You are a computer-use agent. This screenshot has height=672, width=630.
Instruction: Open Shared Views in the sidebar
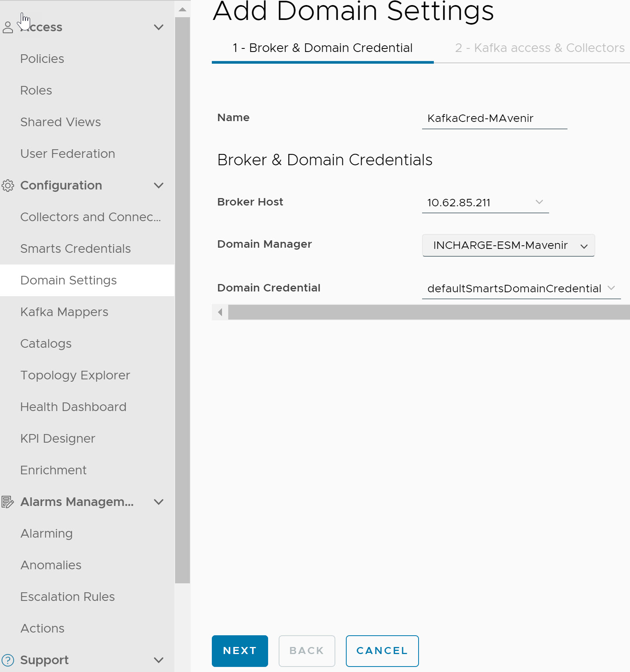click(x=61, y=122)
